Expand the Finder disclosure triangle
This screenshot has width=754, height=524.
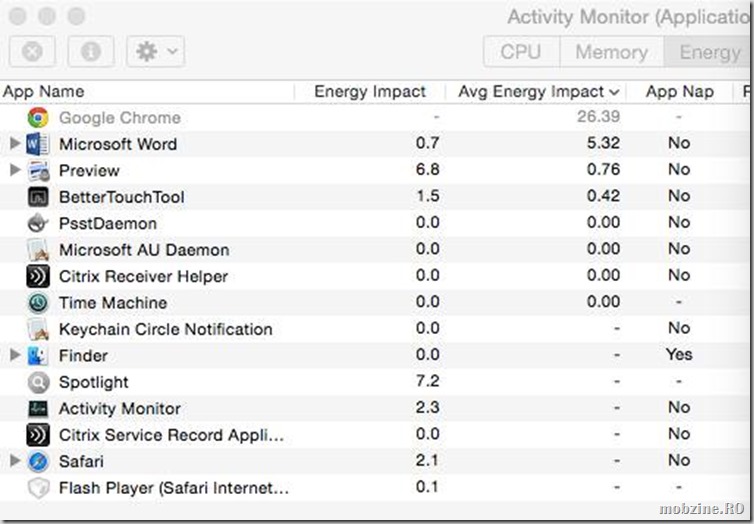[x=15, y=355]
